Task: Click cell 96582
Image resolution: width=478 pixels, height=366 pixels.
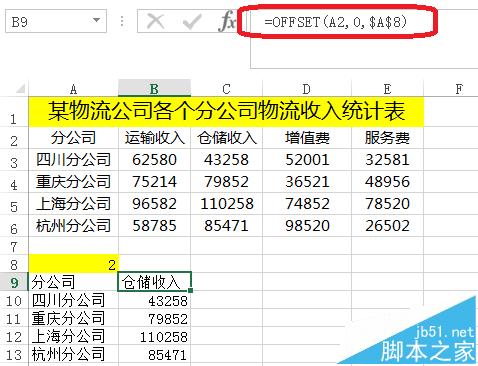Action: point(154,204)
